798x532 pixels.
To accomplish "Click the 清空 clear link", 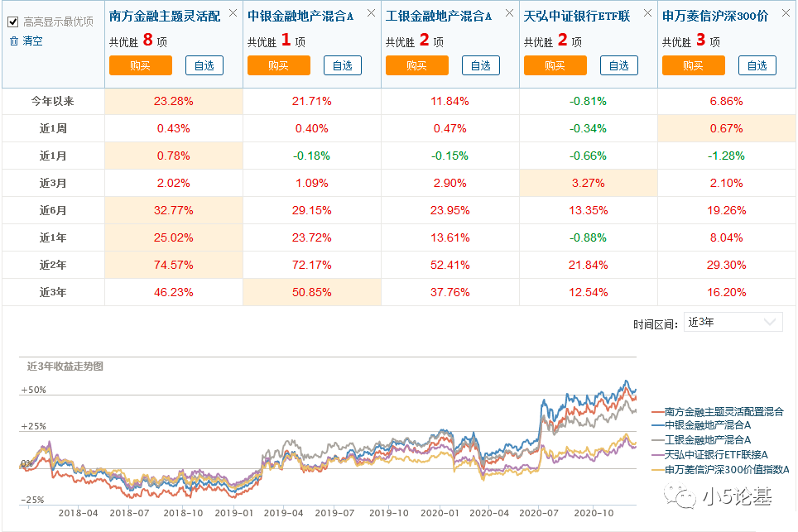I will [33, 41].
